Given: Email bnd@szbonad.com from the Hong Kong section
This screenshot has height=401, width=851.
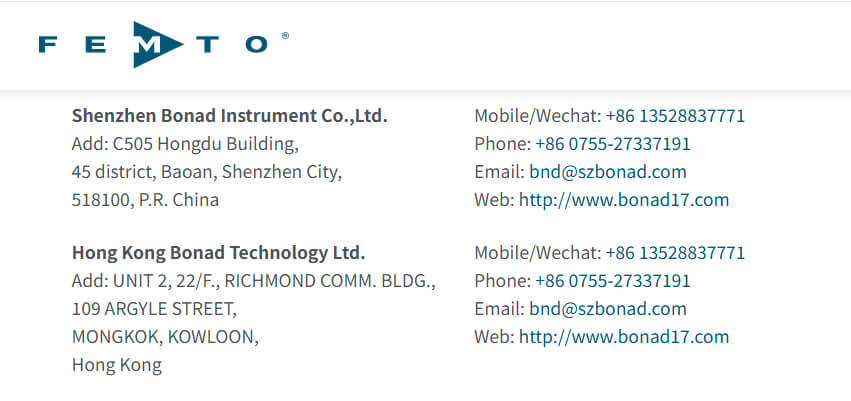Looking at the screenshot, I should point(608,309).
